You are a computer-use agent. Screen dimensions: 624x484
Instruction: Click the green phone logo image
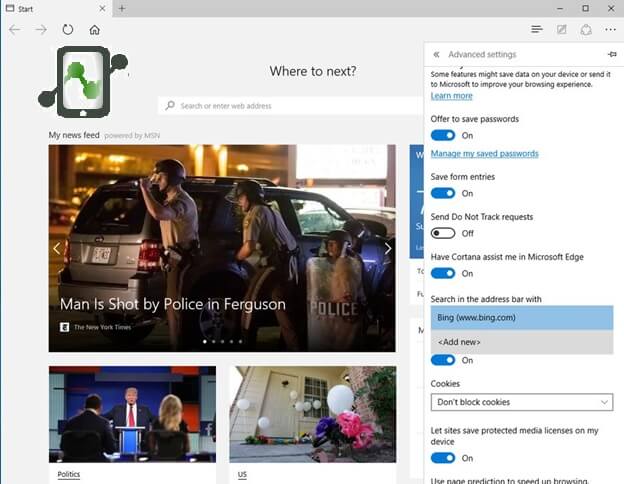coord(84,82)
